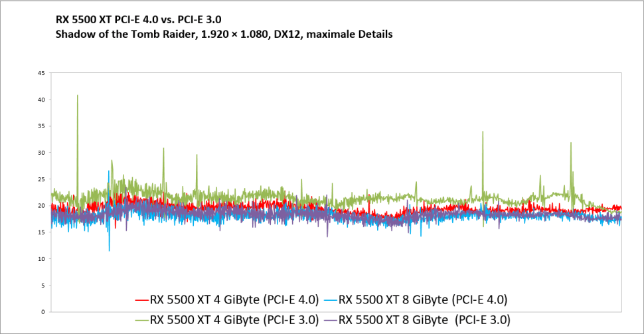Image resolution: width=644 pixels, height=334 pixels.
Task: Click the green legend line marker
Action: pyautogui.click(x=141, y=319)
